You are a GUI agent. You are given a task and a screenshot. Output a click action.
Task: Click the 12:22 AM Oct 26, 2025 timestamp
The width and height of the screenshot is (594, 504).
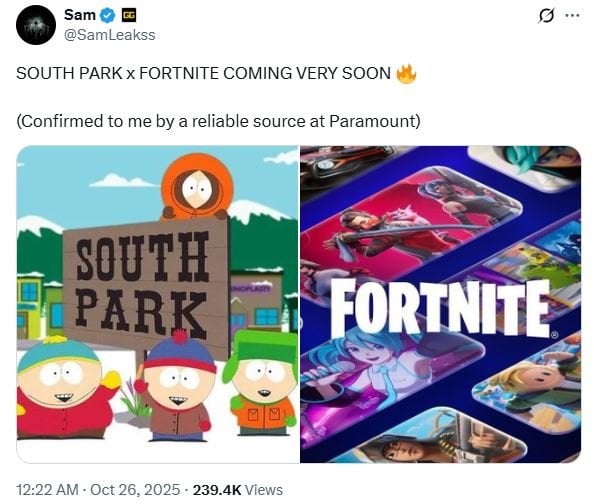pyautogui.click(x=98, y=490)
